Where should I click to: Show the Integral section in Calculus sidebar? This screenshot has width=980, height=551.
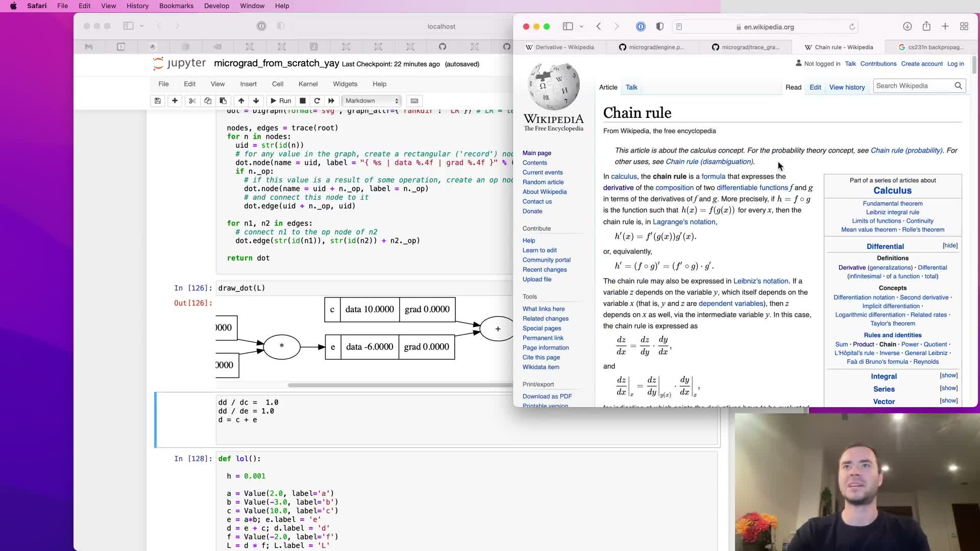[x=948, y=375]
